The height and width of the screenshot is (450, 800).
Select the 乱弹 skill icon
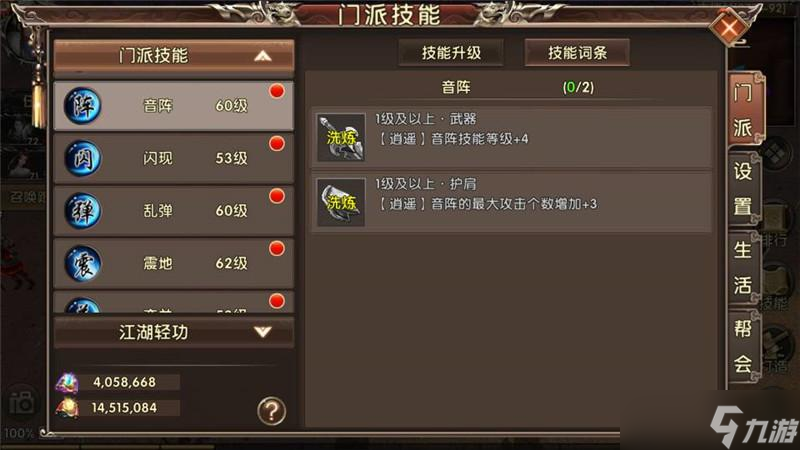click(83, 211)
